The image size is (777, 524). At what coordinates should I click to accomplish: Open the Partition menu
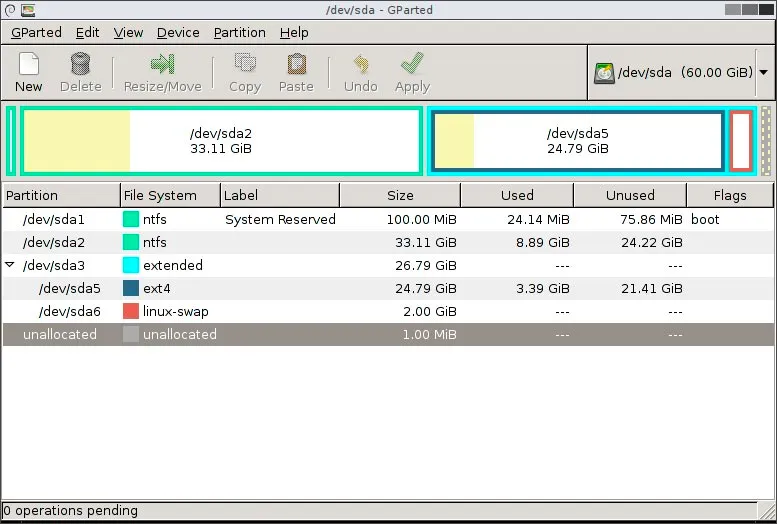pyautogui.click(x=239, y=32)
